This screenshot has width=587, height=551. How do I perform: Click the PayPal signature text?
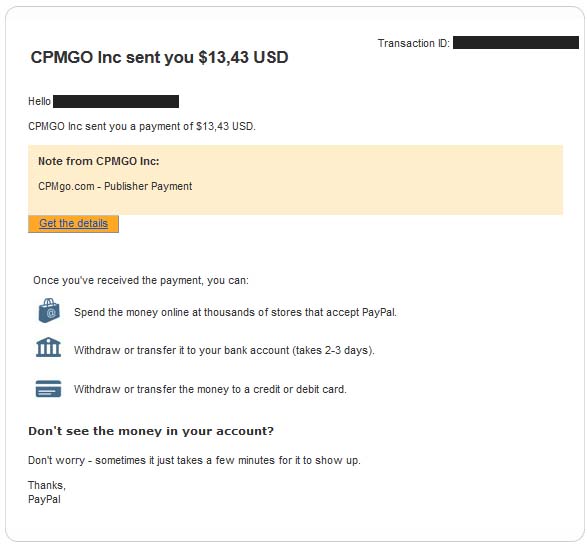tap(44, 499)
